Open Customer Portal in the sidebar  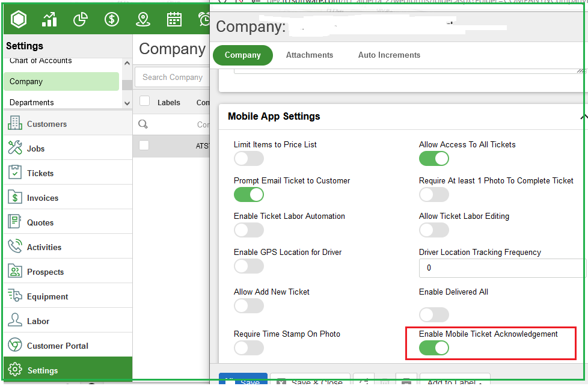pyautogui.click(x=68, y=346)
